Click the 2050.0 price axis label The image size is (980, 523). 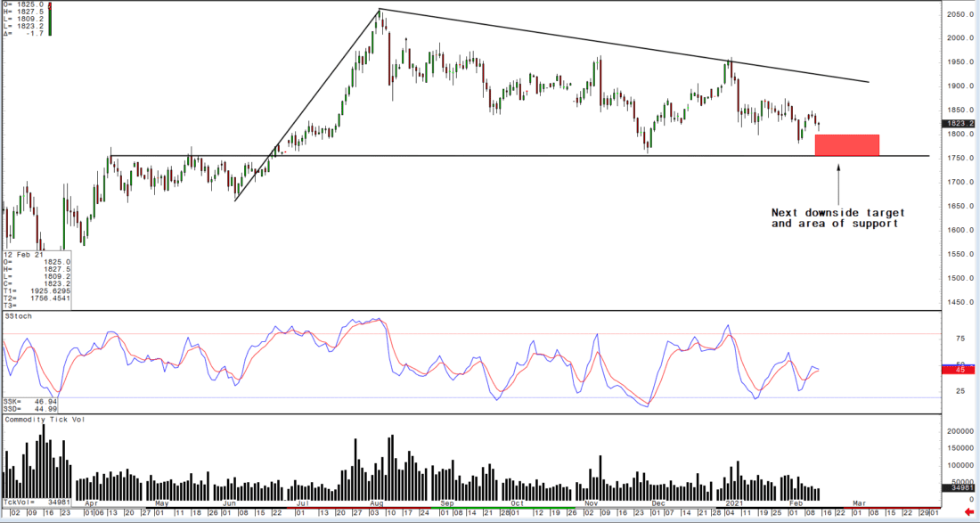coord(960,13)
